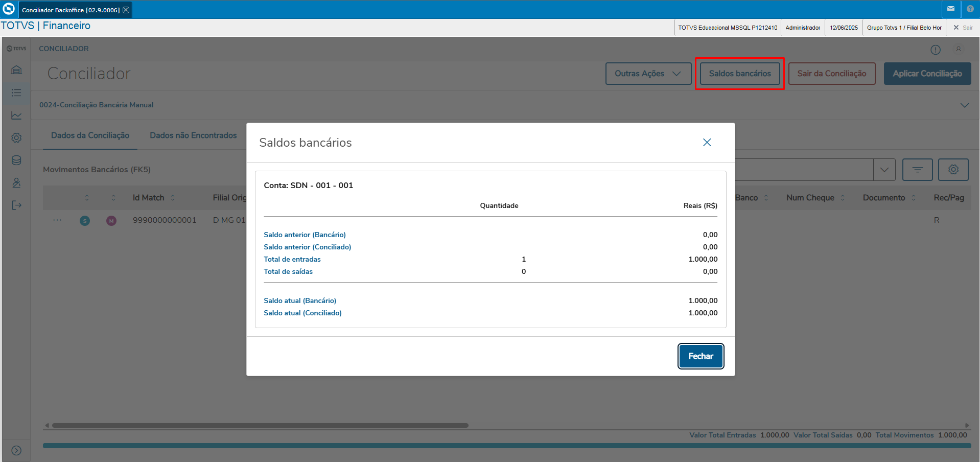This screenshot has width=980, height=462.
Task: Open the user profile icon in header
Action: click(959, 49)
